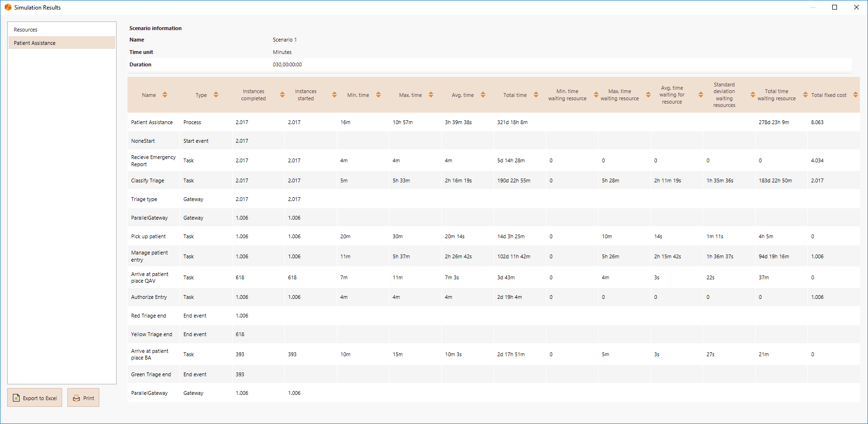Select the Authorize Entry row name

point(149,297)
